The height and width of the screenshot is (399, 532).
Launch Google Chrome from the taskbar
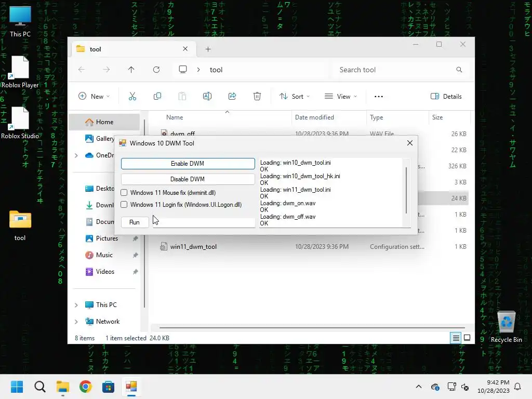point(86,387)
